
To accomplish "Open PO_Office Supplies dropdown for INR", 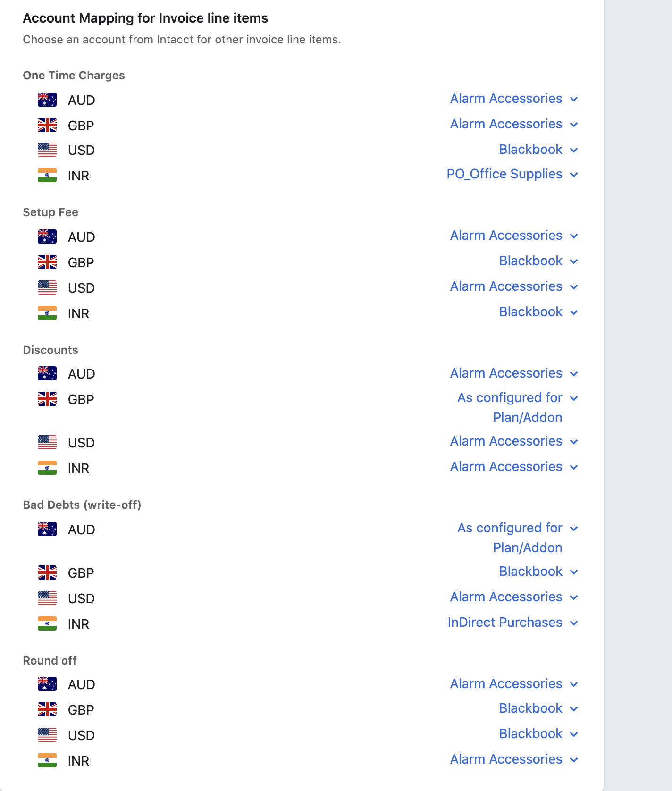I will pyautogui.click(x=512, y=174).
